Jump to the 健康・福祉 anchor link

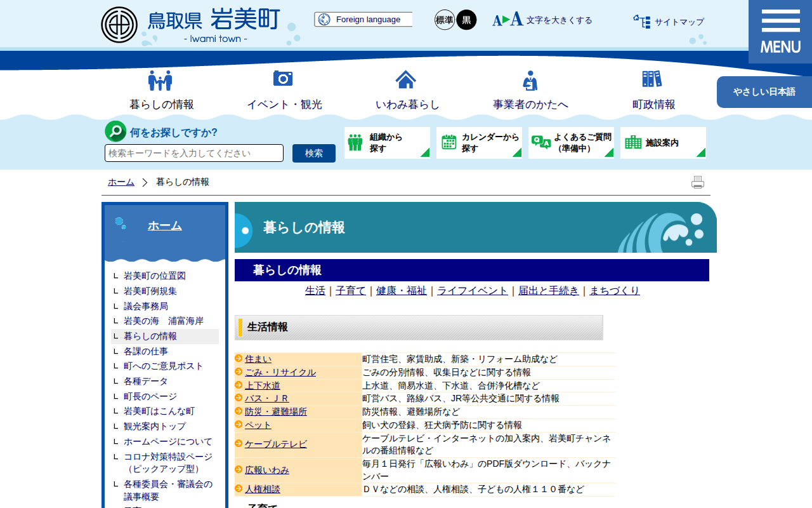click(x=402, y=291)
